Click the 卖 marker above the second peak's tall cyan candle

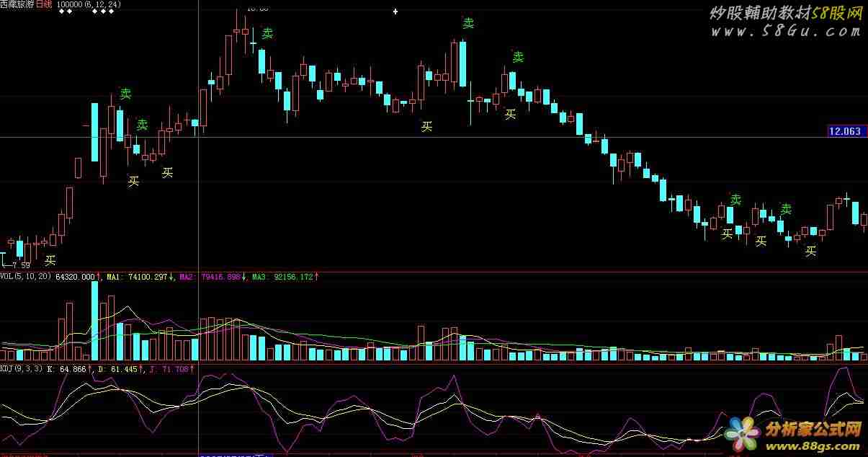pyautogui.click(x=468, y=23)
